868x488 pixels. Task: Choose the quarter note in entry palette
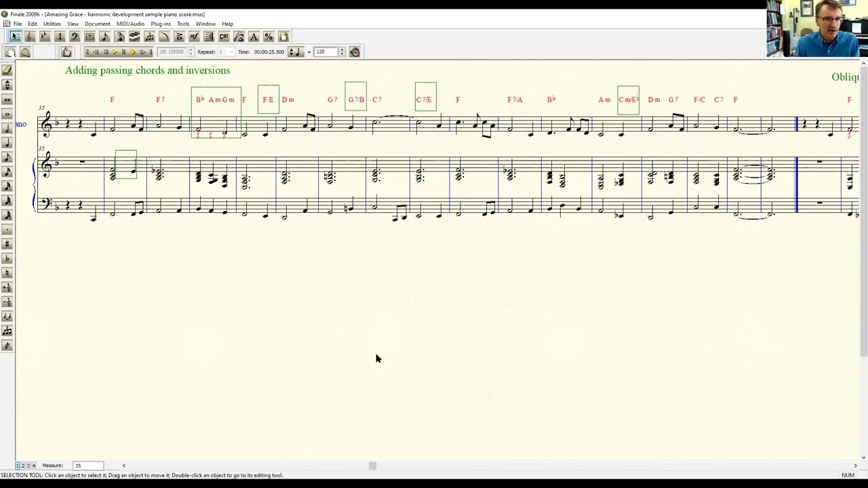(7, 142)
